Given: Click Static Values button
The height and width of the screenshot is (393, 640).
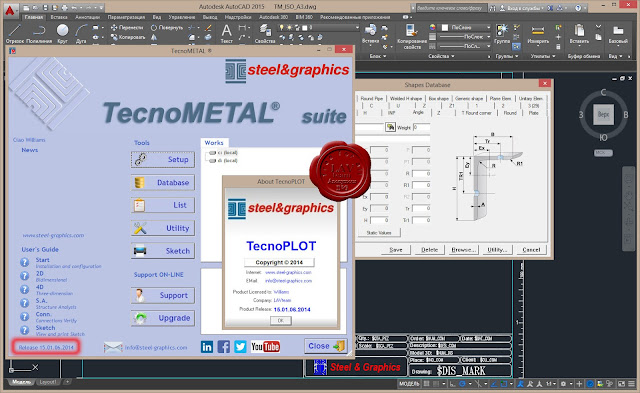Looking at the screenshot, I should (379, 233).
